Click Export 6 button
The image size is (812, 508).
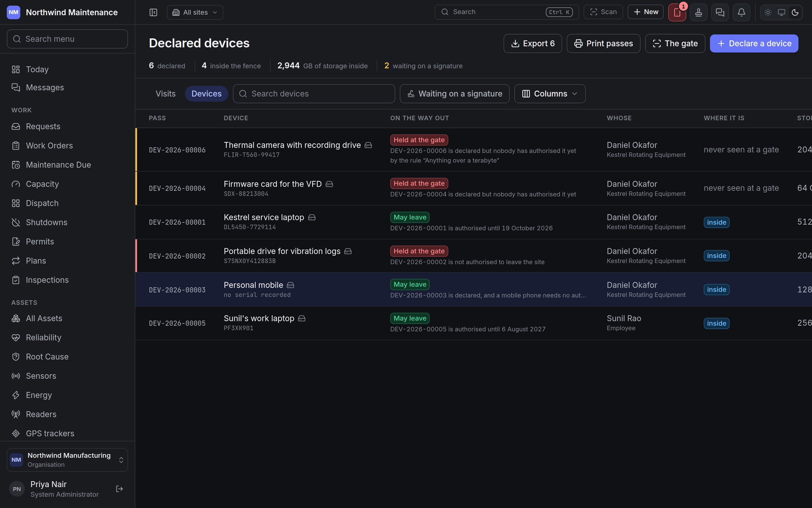click(x=533, y=43)
